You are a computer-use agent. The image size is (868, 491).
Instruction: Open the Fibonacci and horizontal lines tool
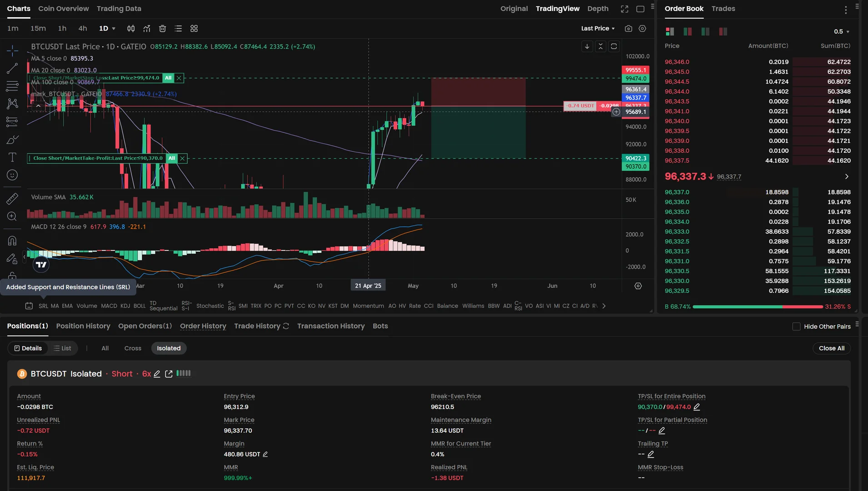[12, 86]
